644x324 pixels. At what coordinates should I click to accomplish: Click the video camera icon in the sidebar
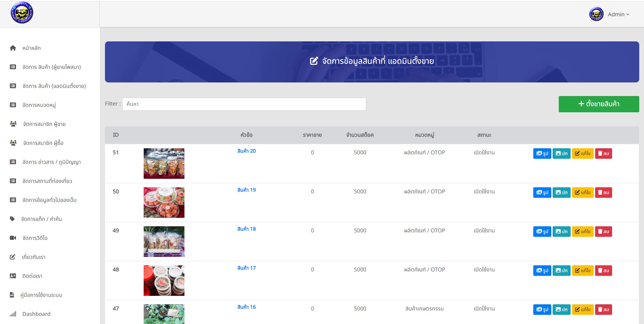[x=13, y=238]
